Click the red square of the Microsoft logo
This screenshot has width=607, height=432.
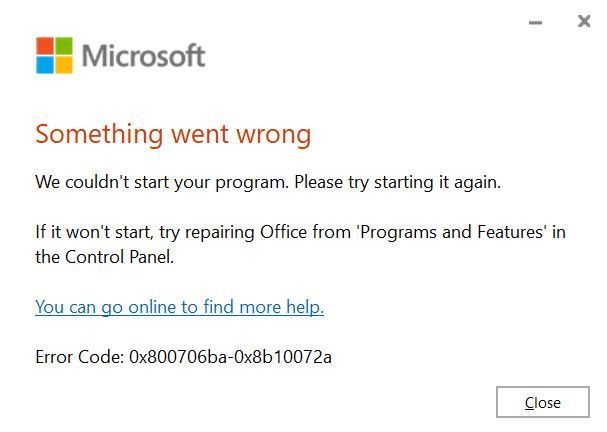point(44,45)
